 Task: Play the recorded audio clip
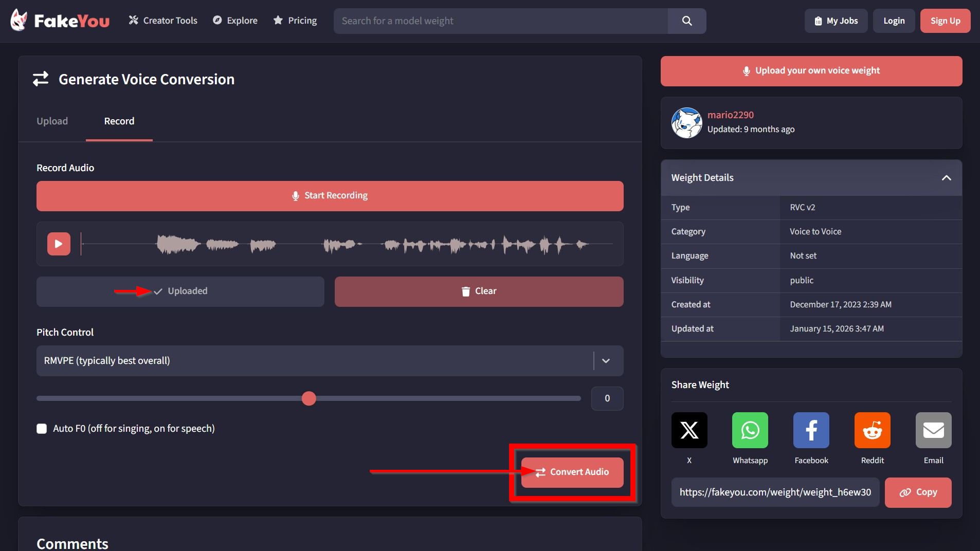(59, 244)
